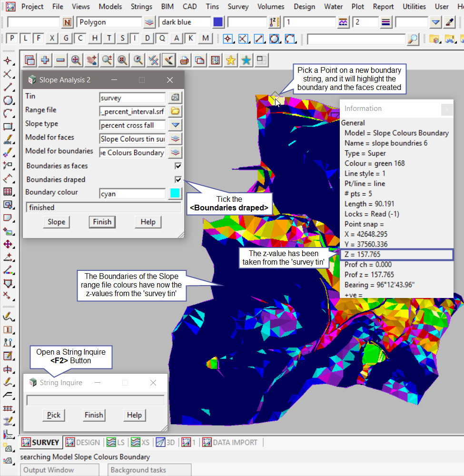Click the printer plot icon in view toolbar
Screen dimensions: 464x476
coord(184,60)
